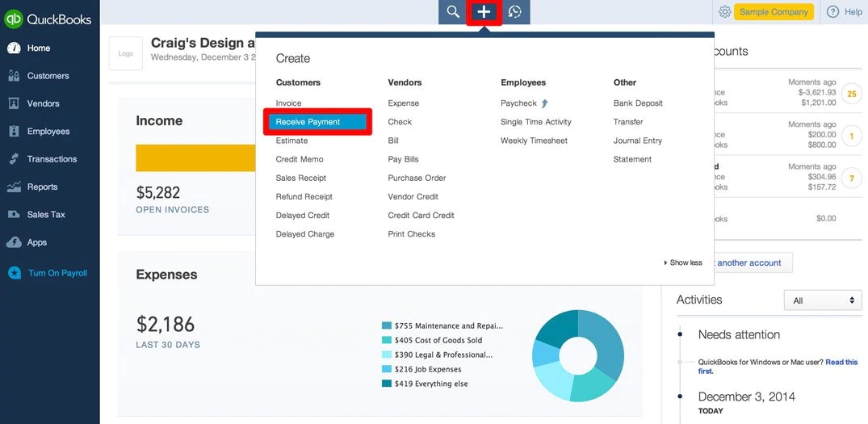Choose Transfer under Other
The height and width of the screenshot is (424, 868).
[x=628, y=122]
